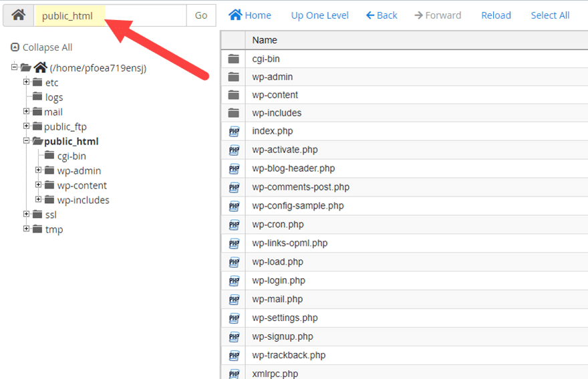Click the Name column header
Screen dimensions: 588x379
pyautogui.click(x=265, y=40)
